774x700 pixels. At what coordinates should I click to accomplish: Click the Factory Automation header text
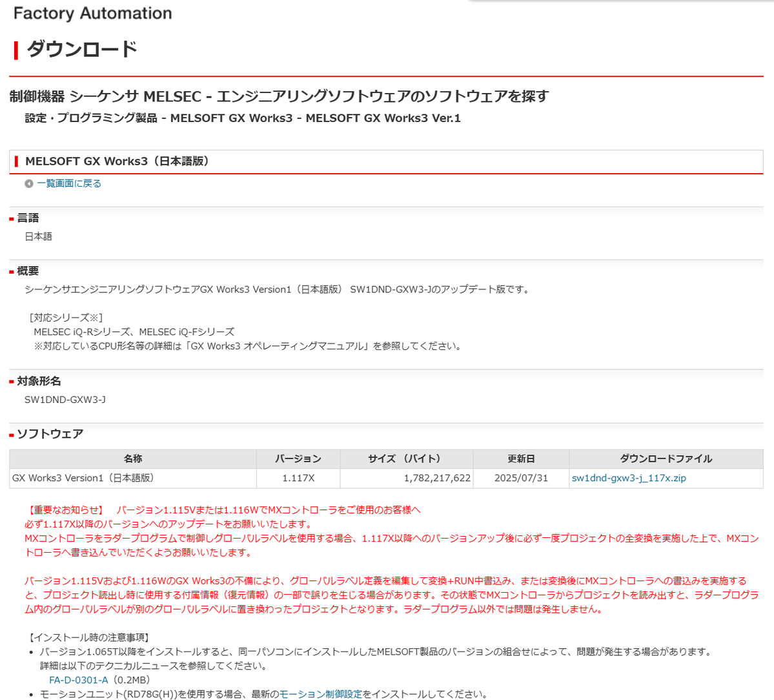[93, 14]
